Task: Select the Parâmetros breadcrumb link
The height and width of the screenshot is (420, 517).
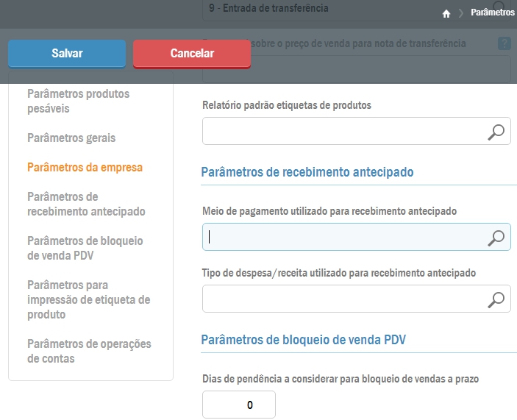Action: (x=492, y=13)
